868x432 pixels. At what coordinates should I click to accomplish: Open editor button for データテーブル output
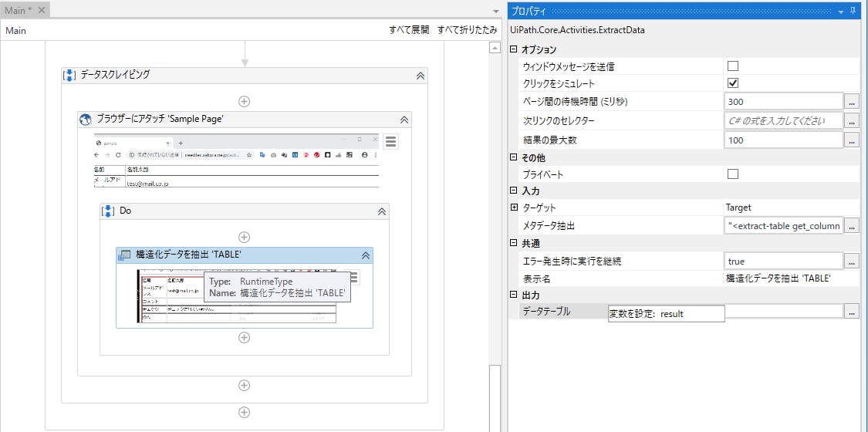click(852, 312)
